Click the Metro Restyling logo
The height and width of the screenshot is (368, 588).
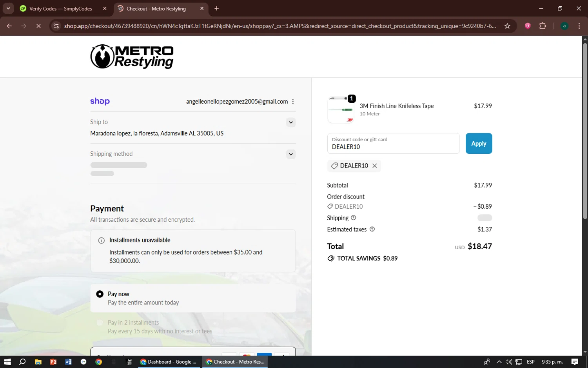[x=132, y=56]
